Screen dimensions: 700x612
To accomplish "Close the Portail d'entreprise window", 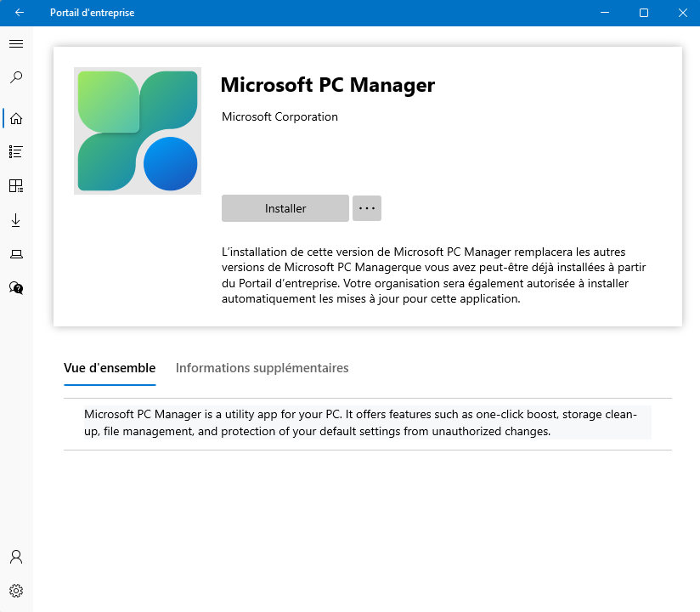I will pos(683,13).
